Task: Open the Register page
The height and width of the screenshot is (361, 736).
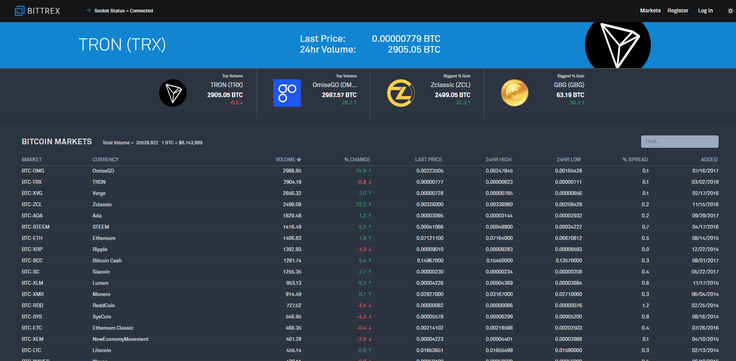Action: pyautogui.click(x=678, y=11)
